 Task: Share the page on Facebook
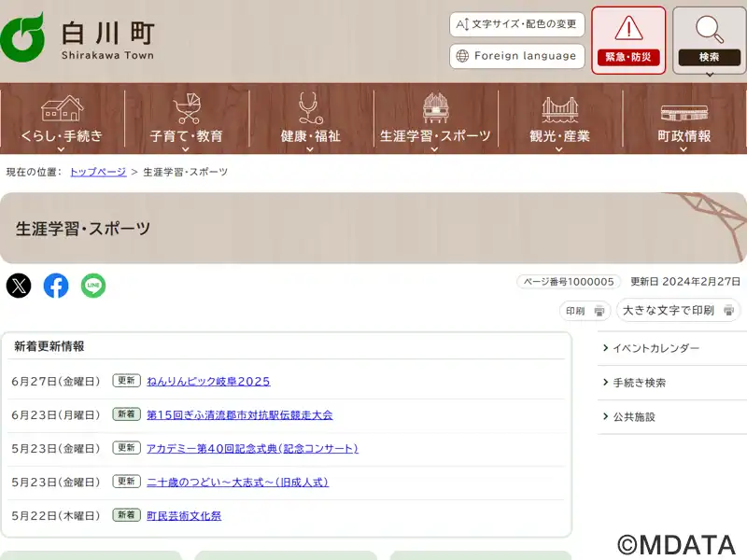click(56, 286)
